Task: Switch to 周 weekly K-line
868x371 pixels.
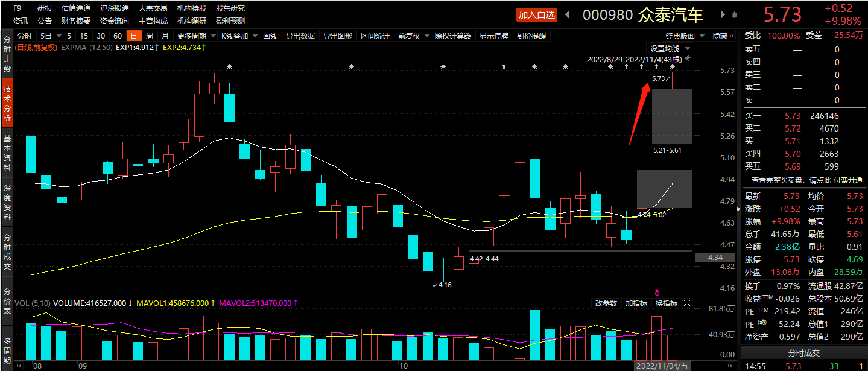Action: coord(149,36)
